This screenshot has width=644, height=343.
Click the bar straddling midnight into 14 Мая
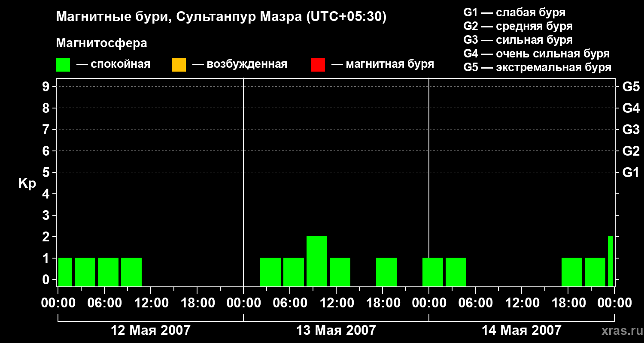click(x=433, y=272)
